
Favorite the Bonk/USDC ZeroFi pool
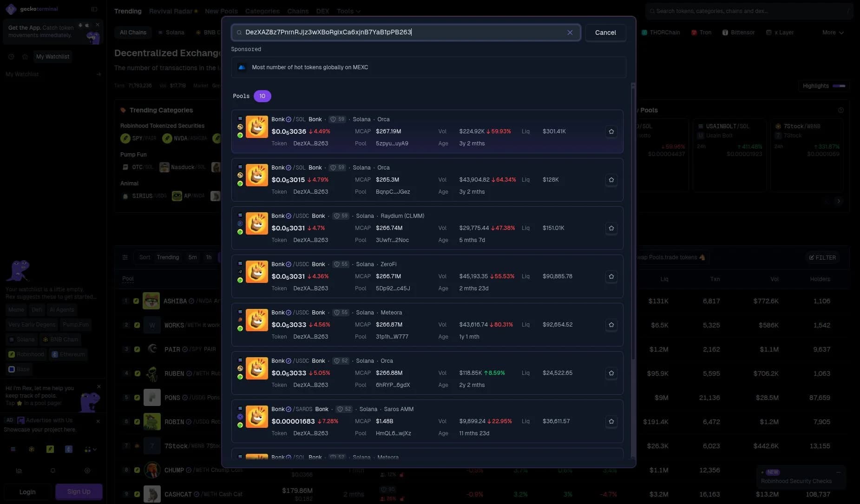tap(611, 276)
